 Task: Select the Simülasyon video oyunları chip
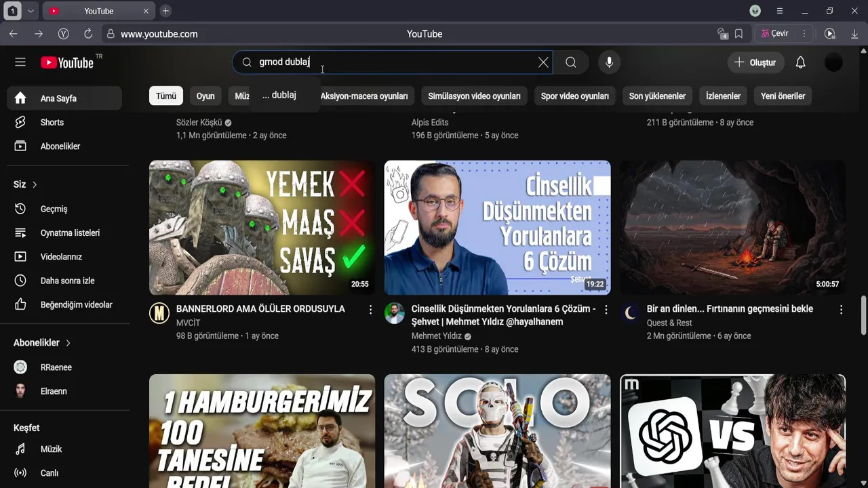(474, 96)
